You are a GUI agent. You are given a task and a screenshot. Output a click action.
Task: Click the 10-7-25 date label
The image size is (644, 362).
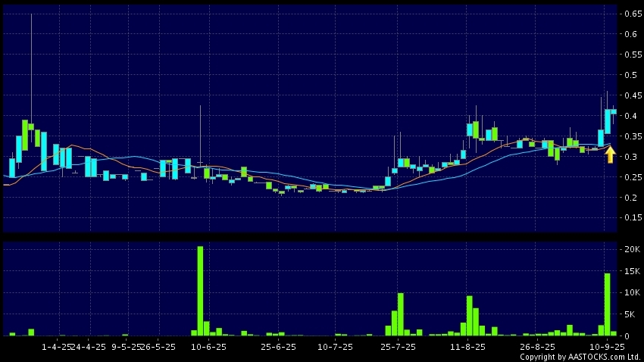point(335,347)
